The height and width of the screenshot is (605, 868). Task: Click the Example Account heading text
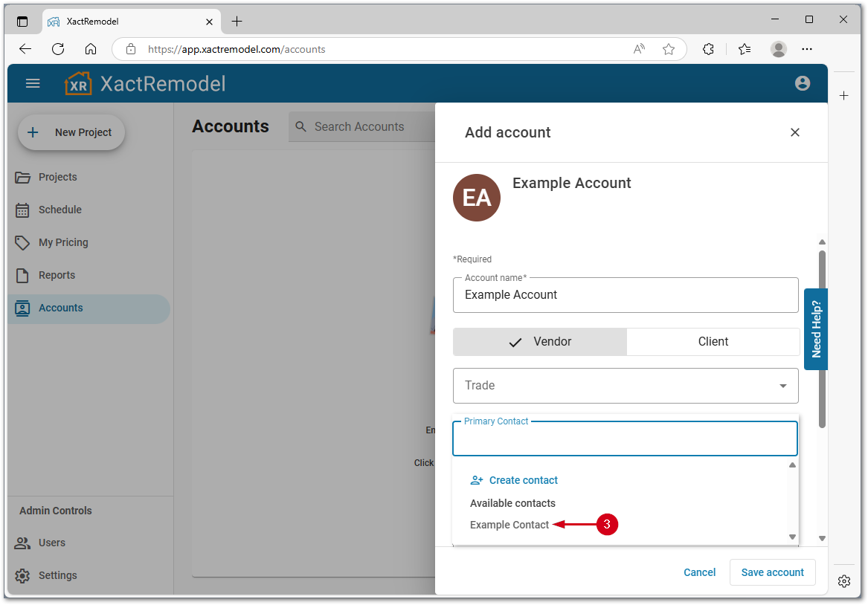571,183
